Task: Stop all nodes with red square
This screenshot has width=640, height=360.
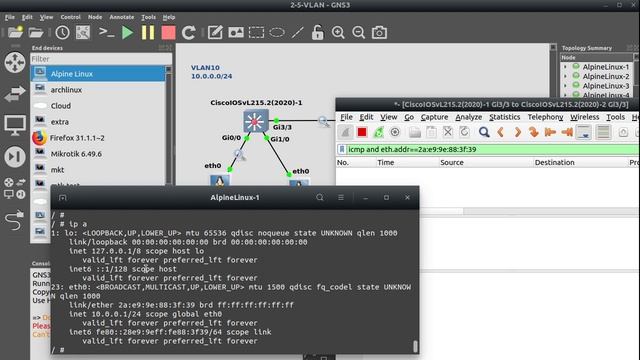Action: coord(168,33)
